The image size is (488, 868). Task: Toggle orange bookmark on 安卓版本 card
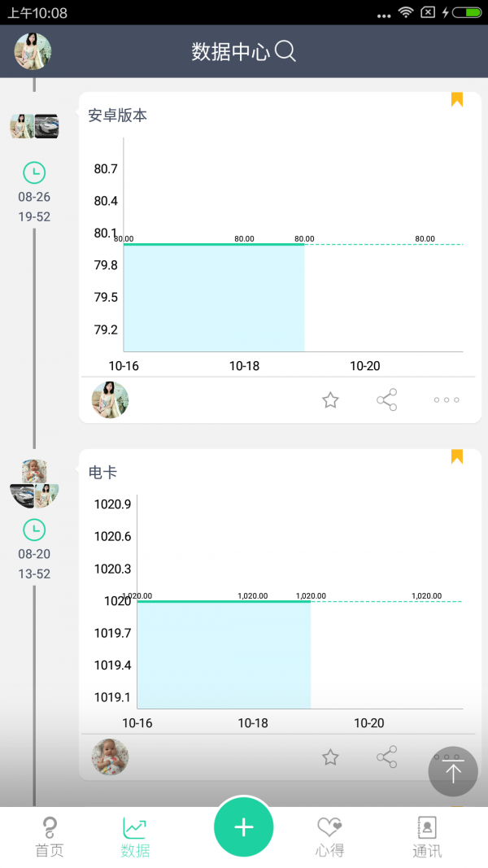click(x=457, y=99)
